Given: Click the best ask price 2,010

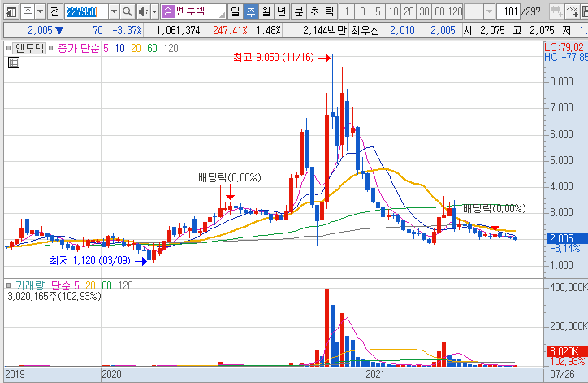Looking at the screenshot, I should point(402,30).
